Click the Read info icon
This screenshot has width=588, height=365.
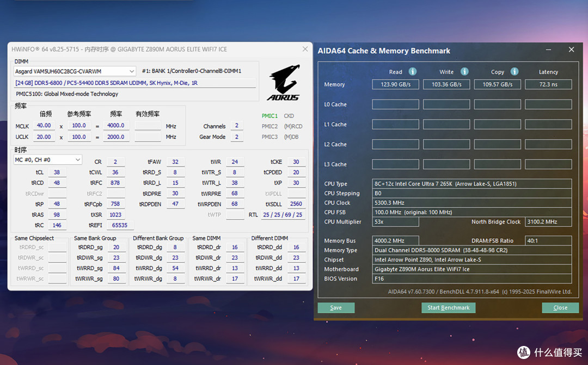click(413, 71)
